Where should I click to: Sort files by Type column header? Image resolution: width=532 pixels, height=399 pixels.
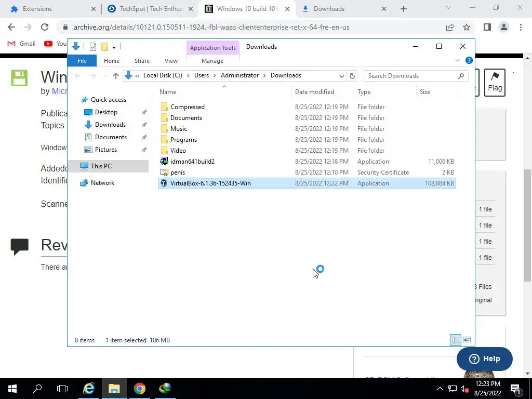(x=364, y=92)
